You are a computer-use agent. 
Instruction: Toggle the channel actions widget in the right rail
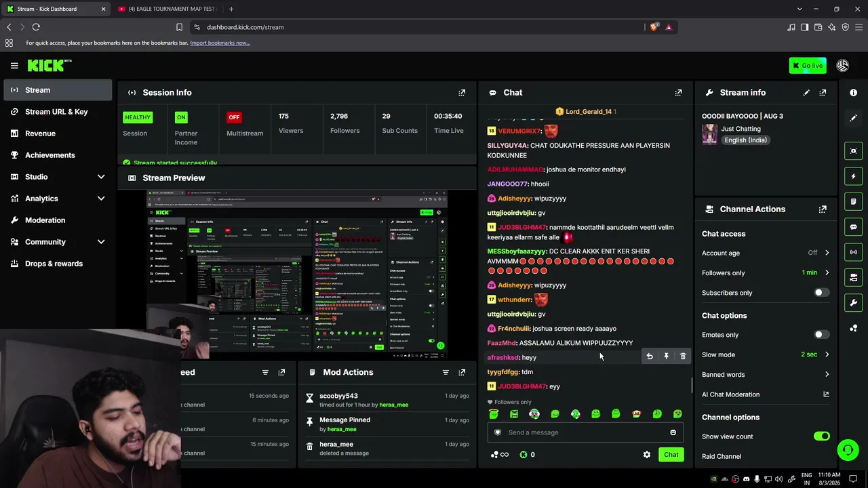853,277
